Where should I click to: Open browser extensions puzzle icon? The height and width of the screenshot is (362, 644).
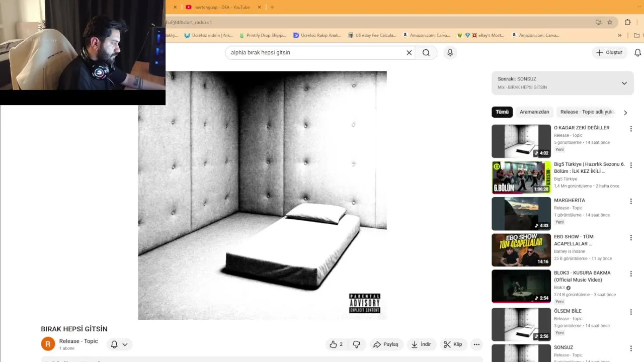coord(627,22)
